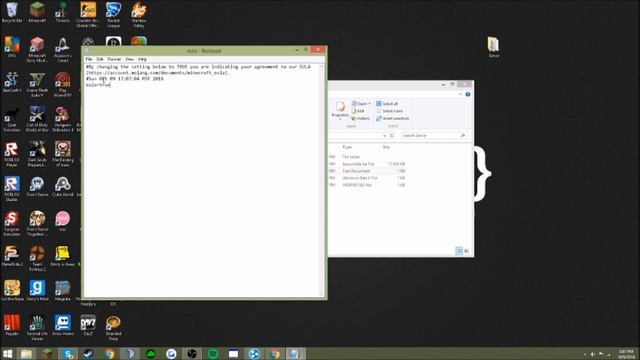Image resolution: width=640 pixels, height=360 pixels.
Task: Launch the Magicka desktop shortcut
Action: pos(62,291)
